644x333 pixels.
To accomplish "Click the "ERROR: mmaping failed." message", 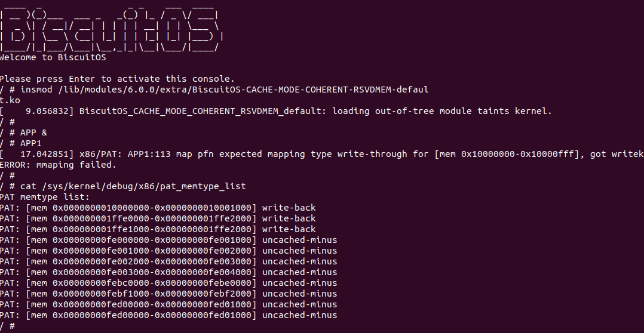I will [x=58, y=165].
